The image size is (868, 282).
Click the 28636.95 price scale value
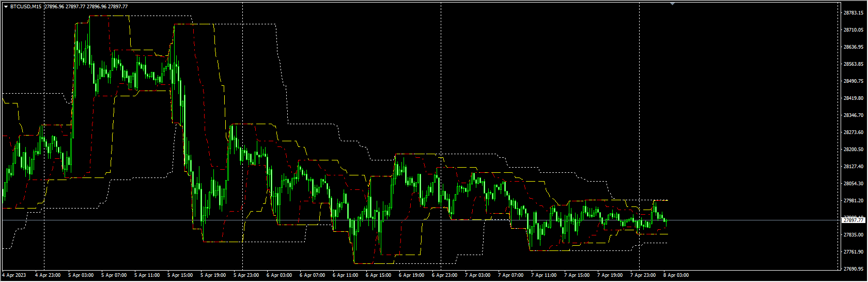853,47
